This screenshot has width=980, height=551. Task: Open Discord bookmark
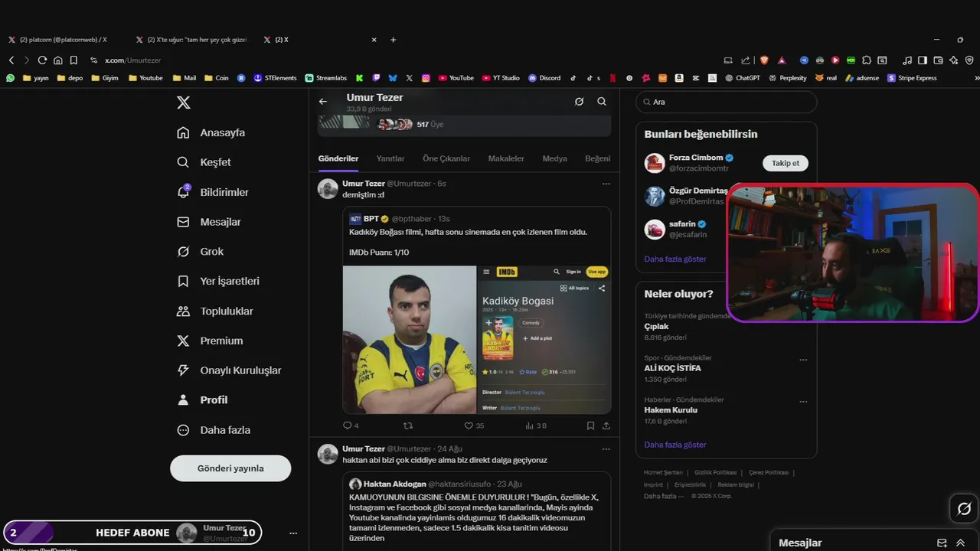(544, 78)
